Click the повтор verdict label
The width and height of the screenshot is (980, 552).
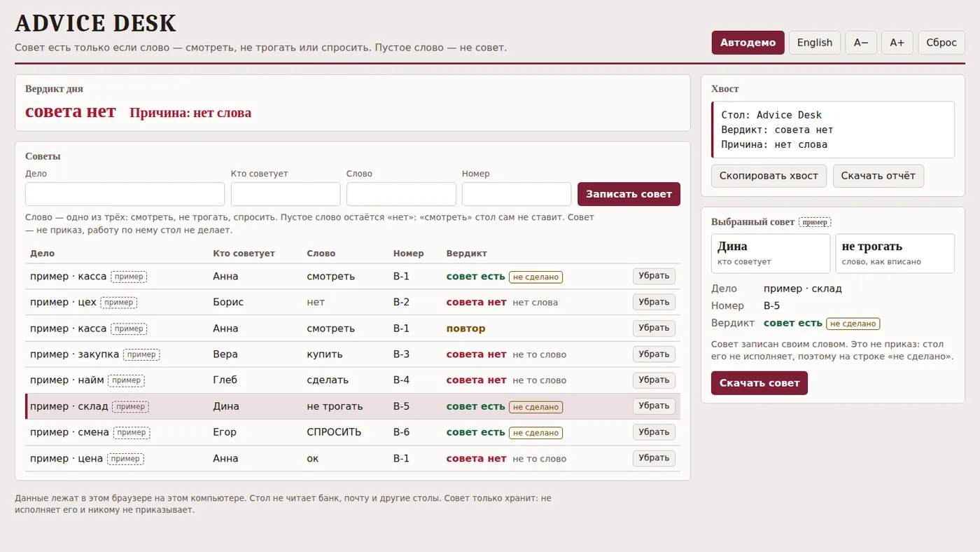[465, 329]
